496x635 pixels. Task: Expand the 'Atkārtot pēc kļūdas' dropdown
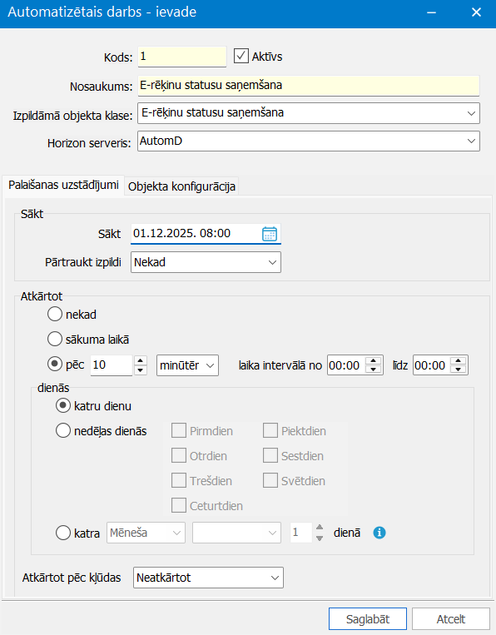pyautogui.click(x=208, y=577)
